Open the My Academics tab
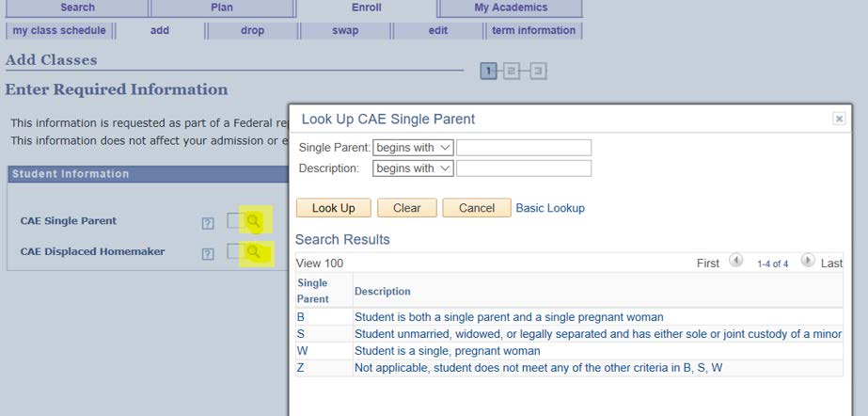 (x=509, y=8)
